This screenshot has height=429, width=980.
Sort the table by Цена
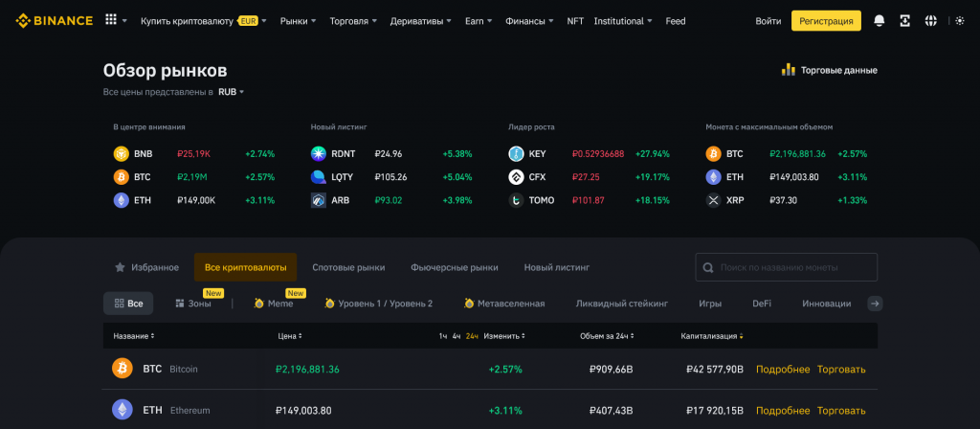290,336
